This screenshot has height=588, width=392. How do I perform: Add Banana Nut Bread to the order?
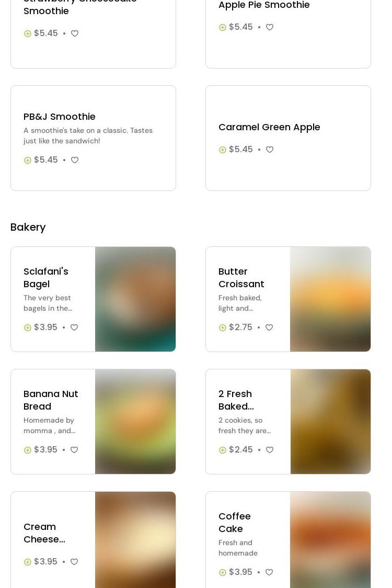[28, 450]
